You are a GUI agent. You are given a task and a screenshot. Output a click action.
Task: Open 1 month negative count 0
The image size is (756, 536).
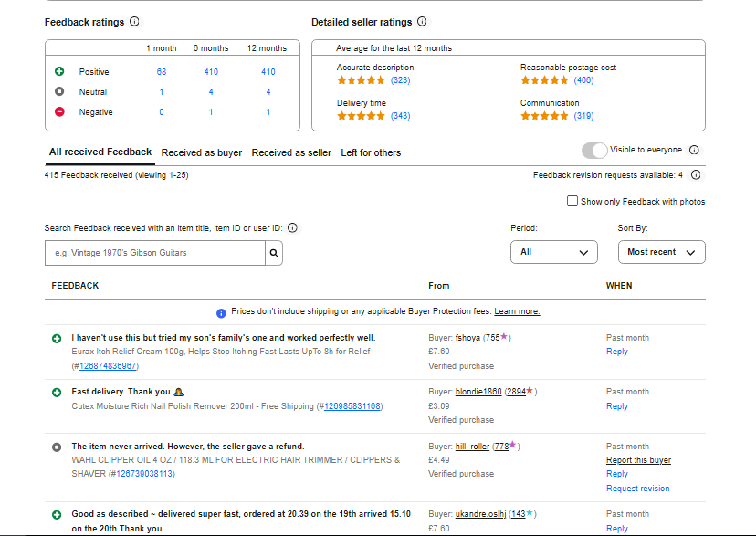[162, 112]
